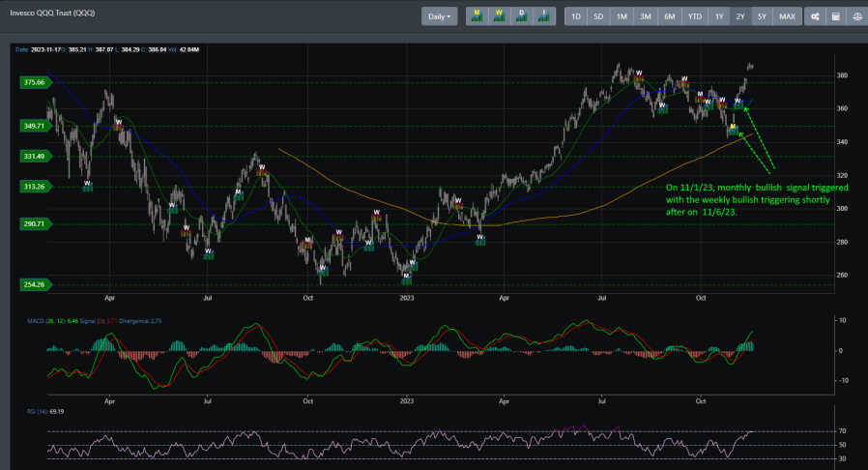Select the 331.49 price level tag
This screenshot has width=868, height=470.
[35, 156]
